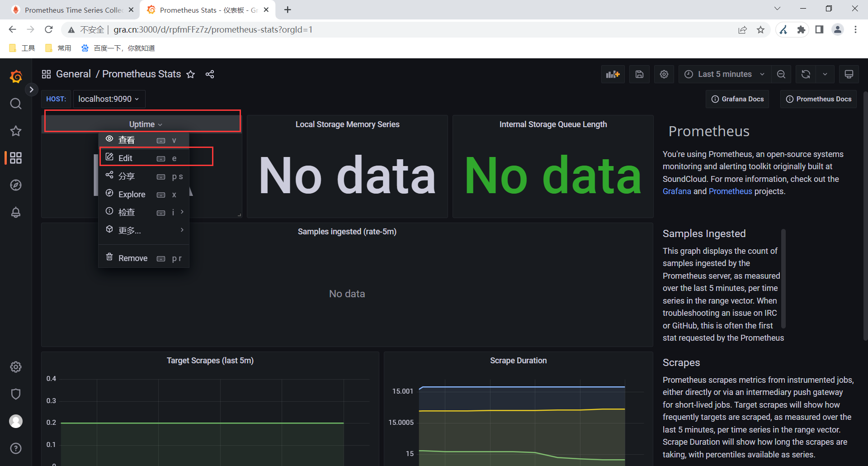
Task: Expand the refresh interval dropdown
Action: (825, 74)
